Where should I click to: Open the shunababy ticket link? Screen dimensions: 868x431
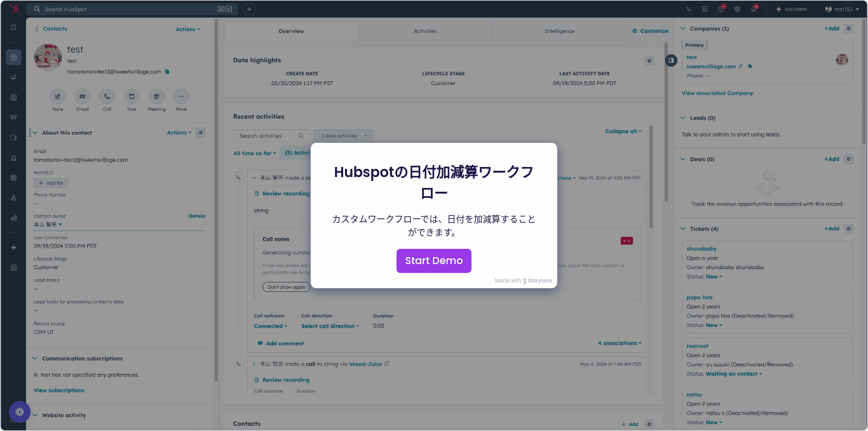pos(702,249)
